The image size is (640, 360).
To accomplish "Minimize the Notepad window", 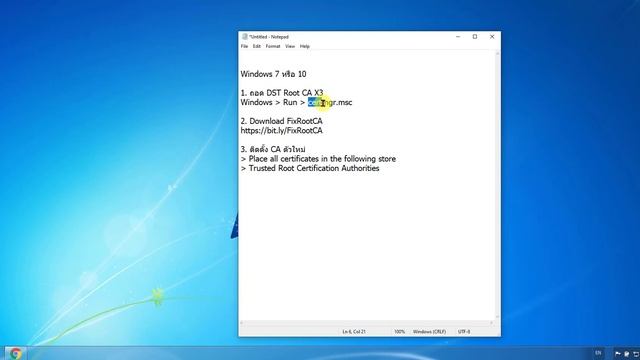I will tap(458, 37).
